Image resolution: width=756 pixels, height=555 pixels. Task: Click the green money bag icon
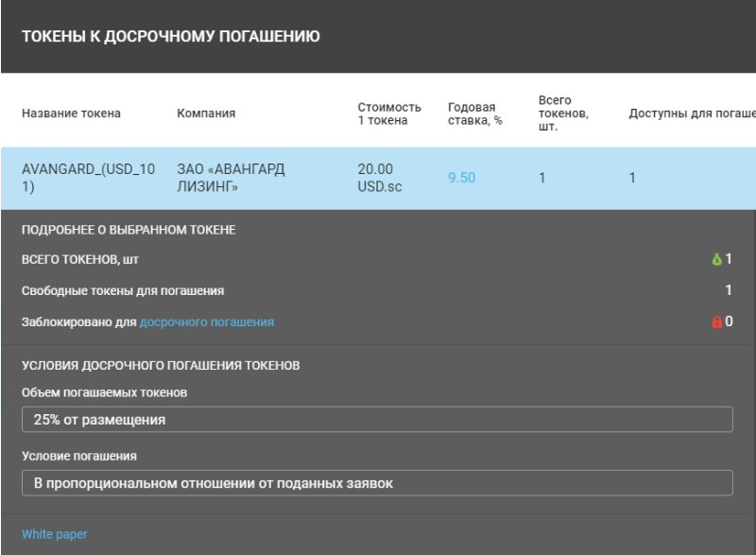click(x=717, y=259)
